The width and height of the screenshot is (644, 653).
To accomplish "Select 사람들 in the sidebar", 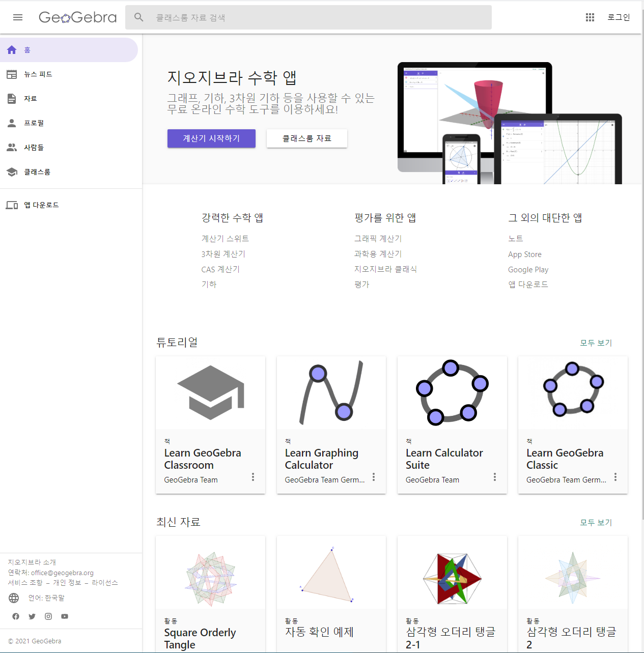I will coord(69,148).
